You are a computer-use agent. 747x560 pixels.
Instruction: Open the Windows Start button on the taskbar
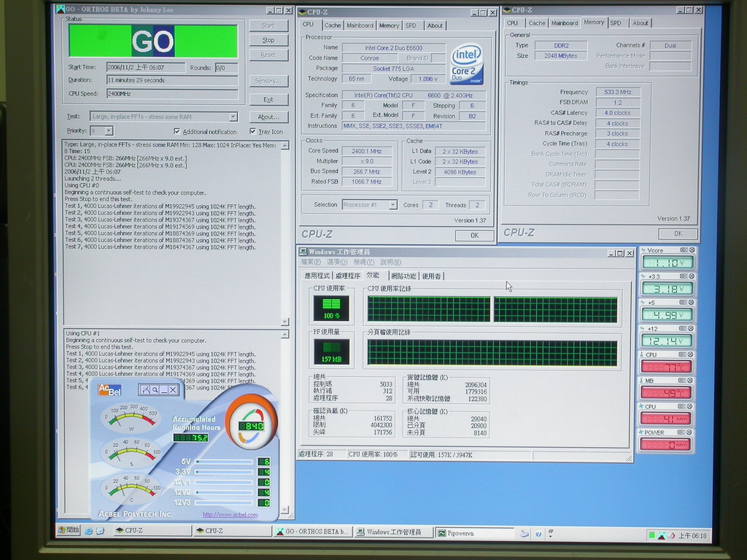[x=69, y=530]
